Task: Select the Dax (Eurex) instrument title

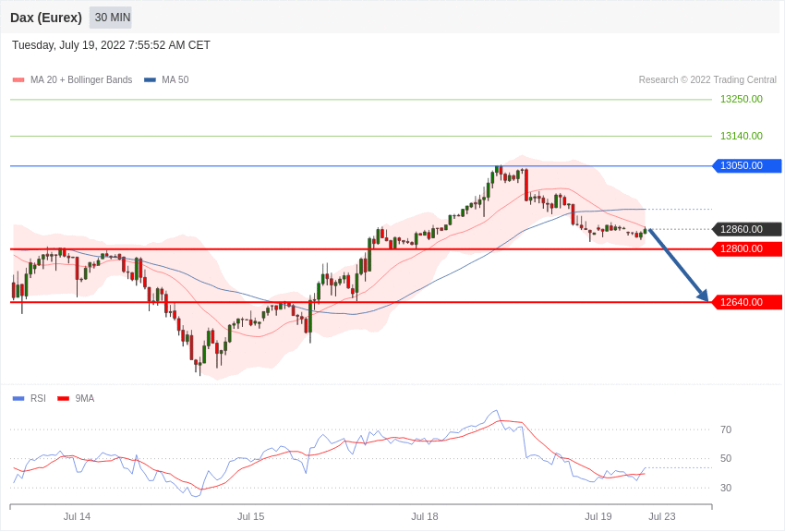Action: [46, 18]
